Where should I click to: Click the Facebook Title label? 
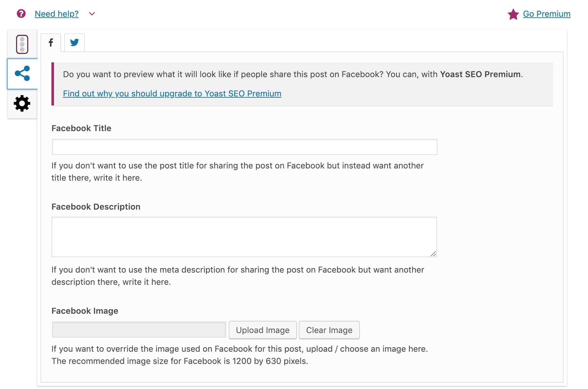click(81, 128)
